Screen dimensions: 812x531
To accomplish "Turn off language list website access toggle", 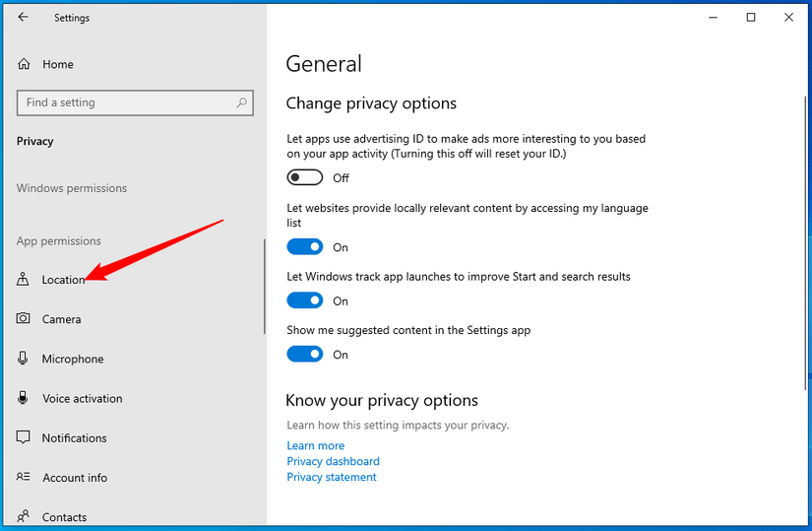I will pyautogui.click(x=305, y=246).
